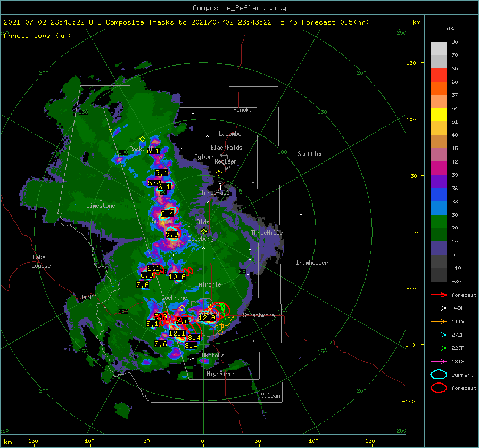
Task: Select the Okotoks label
Action: pos(213,355)
